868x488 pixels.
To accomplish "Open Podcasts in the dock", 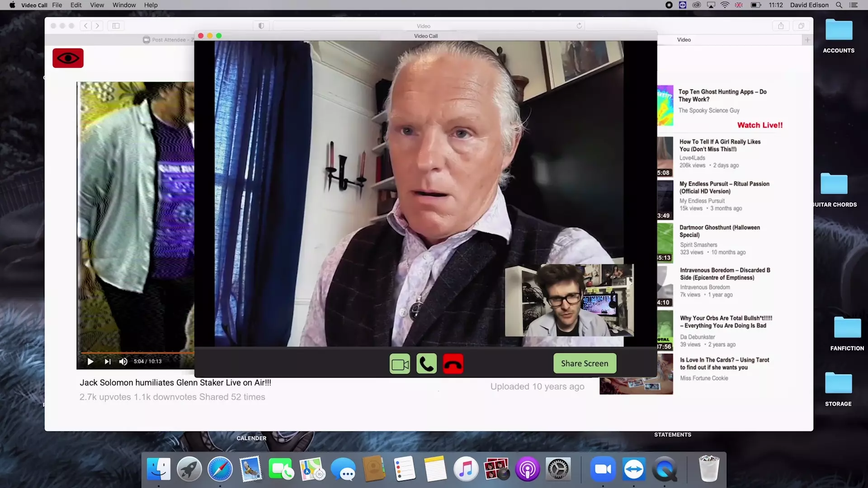I will tap(527, 469).
